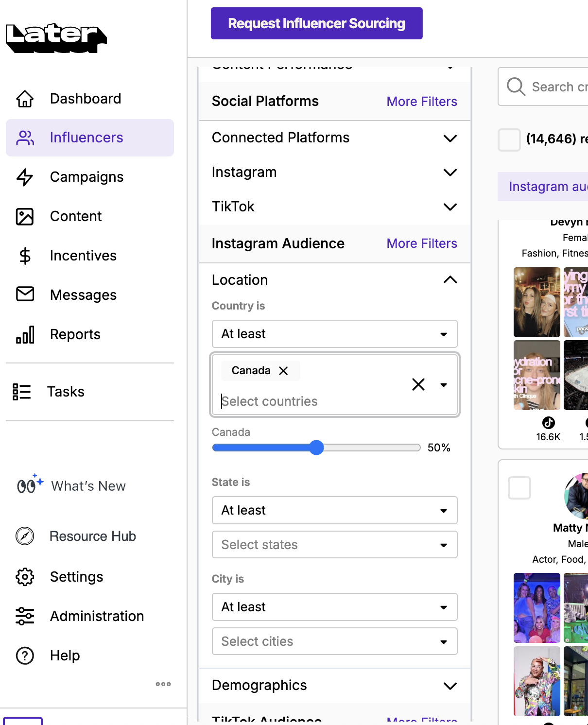Open the hydration for acne-prone skin thumbnail
This screenshot has width=588, height=725.
(x=537, y=375)
